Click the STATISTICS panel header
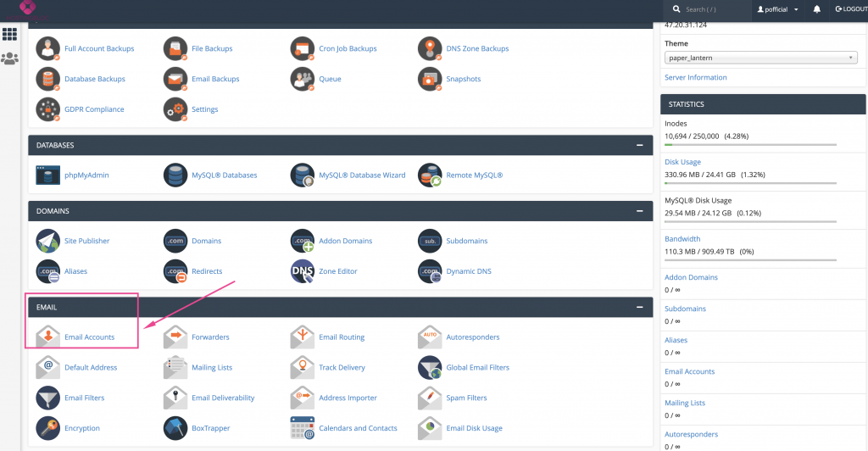Viewport: 868px width, 451px height. (x=763, y=104)
